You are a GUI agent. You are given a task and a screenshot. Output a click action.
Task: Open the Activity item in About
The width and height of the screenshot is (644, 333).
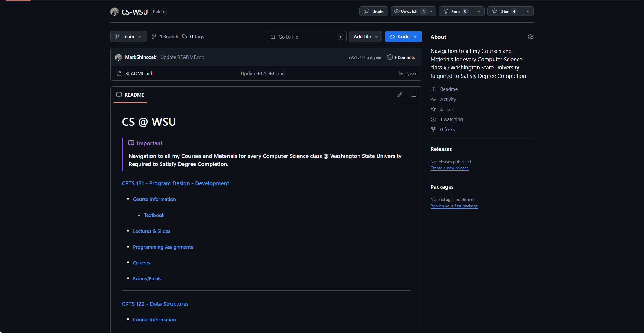pyautogui.click(x=448, y=99)
